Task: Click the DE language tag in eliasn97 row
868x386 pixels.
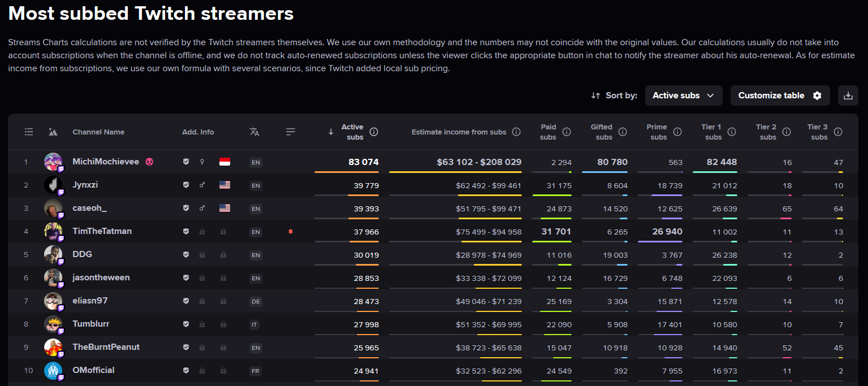Action: [x=256, y=301]
